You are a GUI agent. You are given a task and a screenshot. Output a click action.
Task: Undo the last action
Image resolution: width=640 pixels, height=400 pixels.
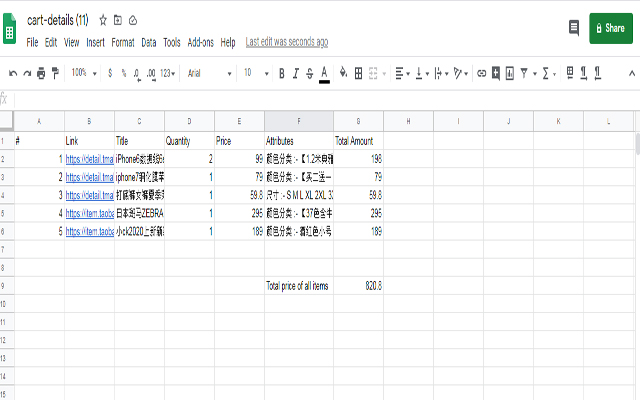13,73
